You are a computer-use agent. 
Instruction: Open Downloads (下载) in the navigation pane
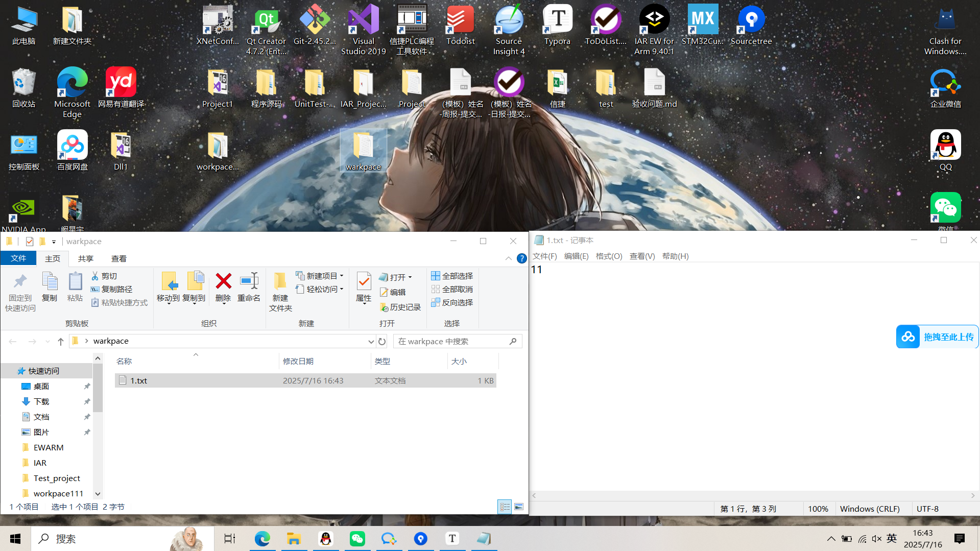point(41,401)
